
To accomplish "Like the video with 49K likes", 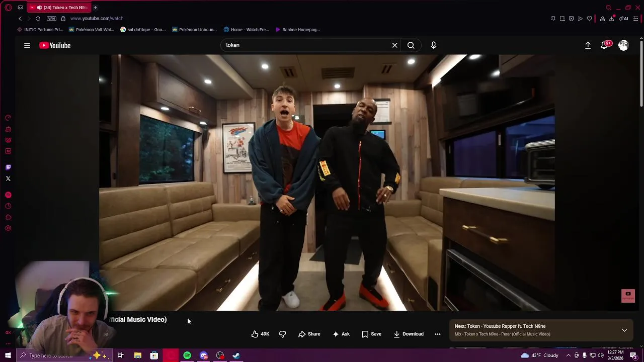I will [261, 334].
